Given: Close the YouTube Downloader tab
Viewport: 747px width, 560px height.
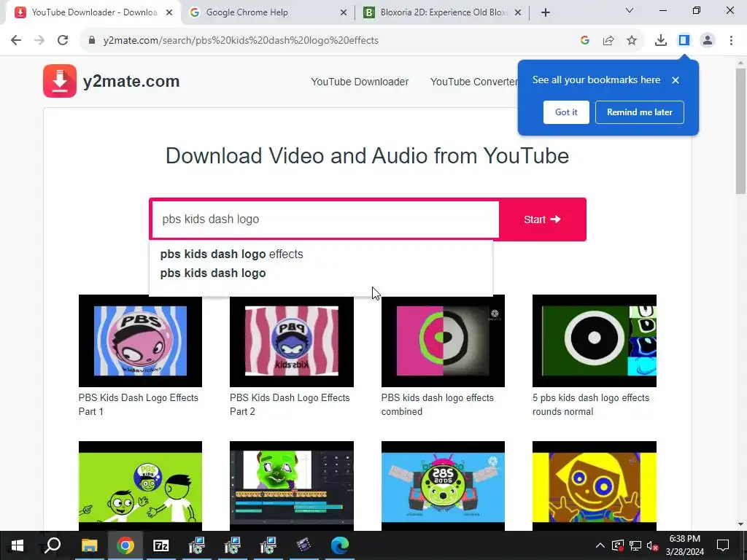Looking at the screenshot, I should click(x=169, y=12).
